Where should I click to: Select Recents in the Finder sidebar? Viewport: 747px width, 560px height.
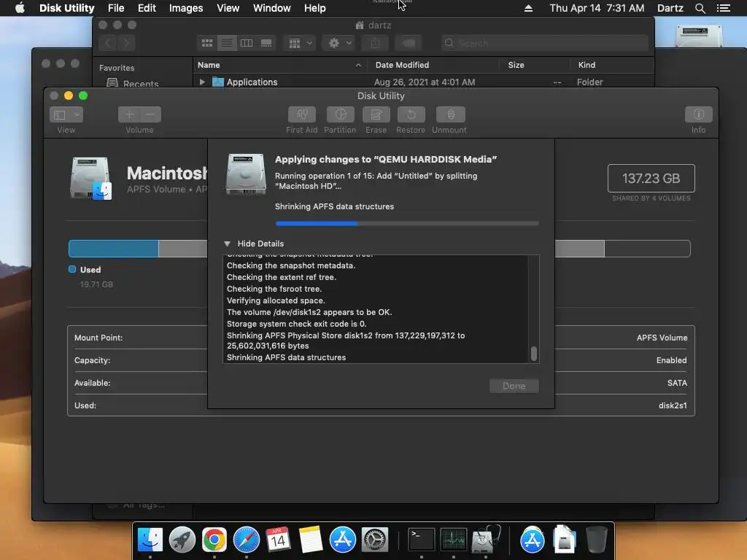click(133, 83)
